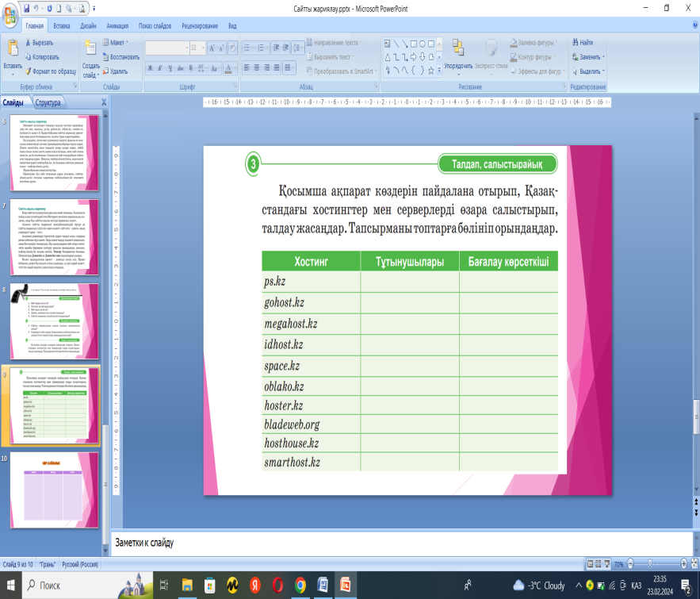Click Вырезать scissors icon
Screen dimensions: 700x599
tap(28, 42)
